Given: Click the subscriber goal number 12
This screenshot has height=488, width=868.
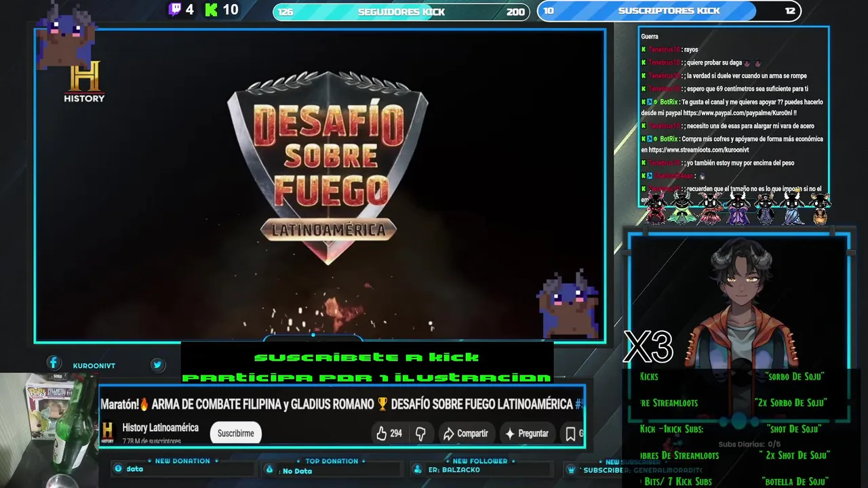Looking at the screenshot, I should (789, 11).
